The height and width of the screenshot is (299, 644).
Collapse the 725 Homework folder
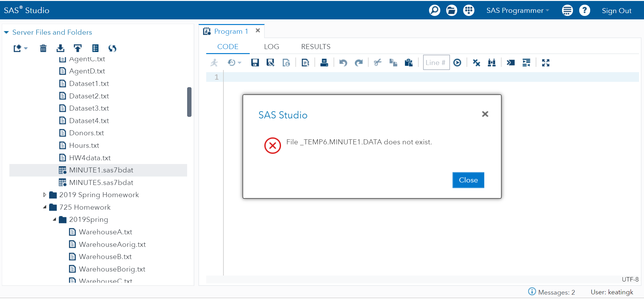point(45,207)
